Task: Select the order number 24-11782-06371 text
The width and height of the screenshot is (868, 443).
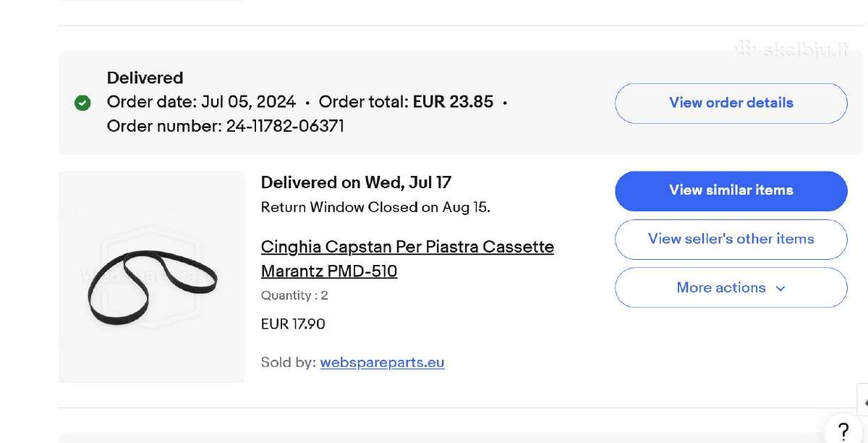Action: [x=226, y=126]
